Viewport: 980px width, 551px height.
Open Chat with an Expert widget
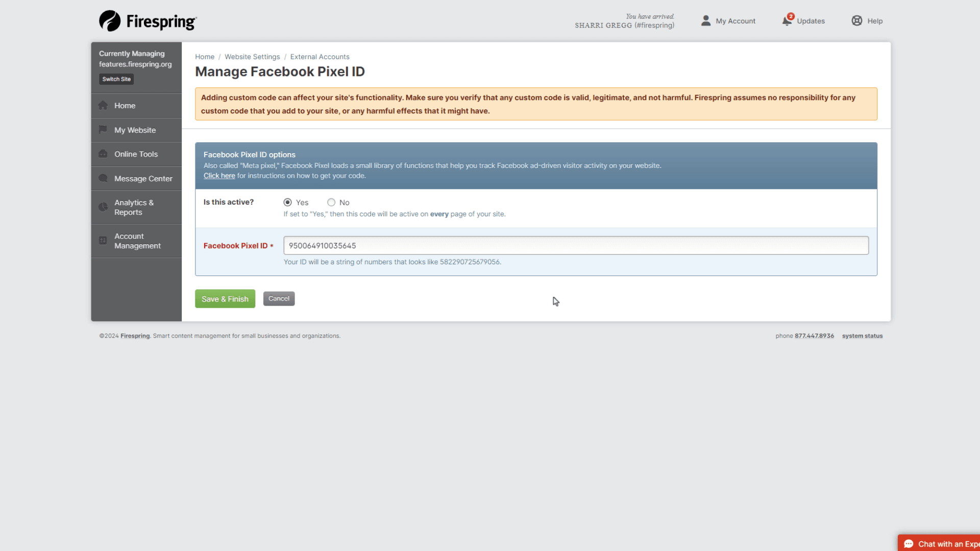(939, 543)
